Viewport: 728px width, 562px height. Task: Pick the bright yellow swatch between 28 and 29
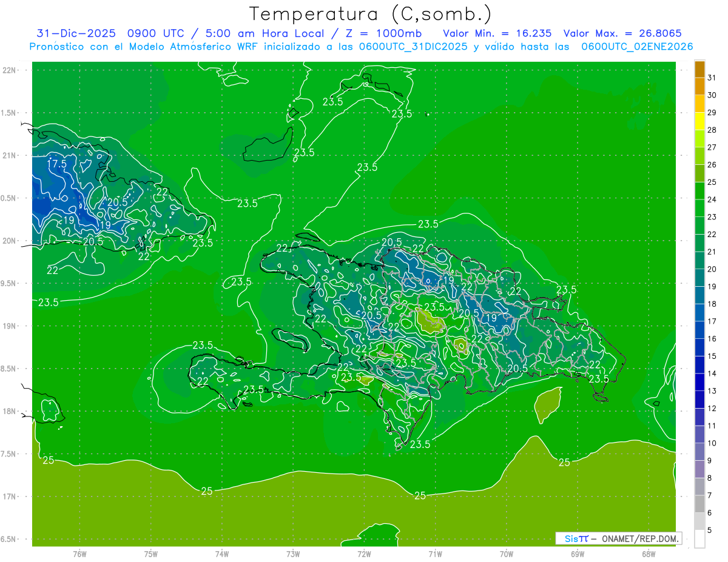pyautogui.click(x=699, y=121)
